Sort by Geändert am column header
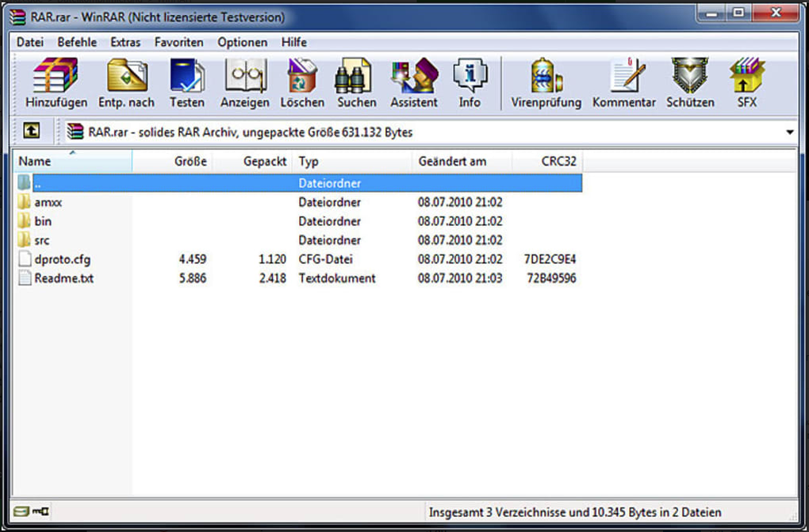This screenshot has width=809, height=532. click(x=462, y=162)
